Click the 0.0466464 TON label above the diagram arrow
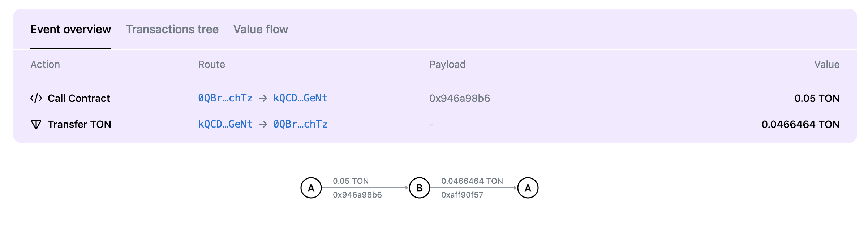The width and height of the screenshot is (868, 229). (x=472, y=181)
